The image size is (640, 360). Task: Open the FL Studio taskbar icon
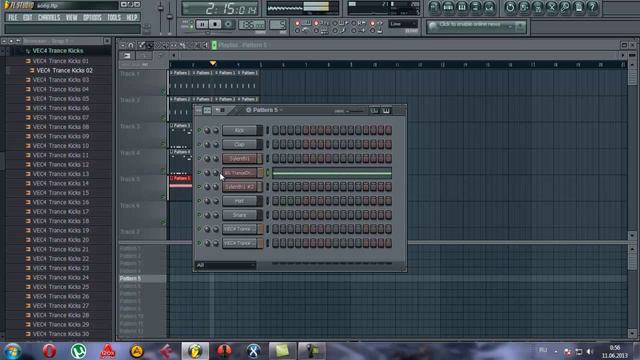(x=195, y=351)
